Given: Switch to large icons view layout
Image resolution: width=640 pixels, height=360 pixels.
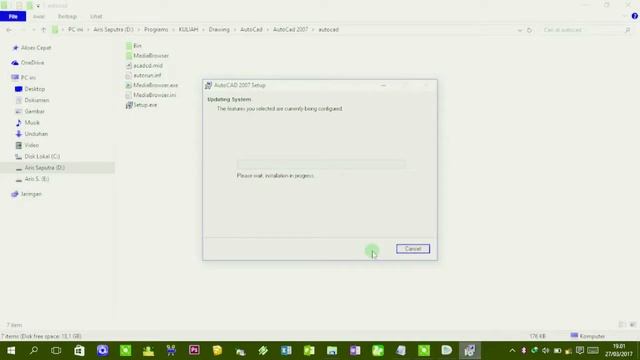Looking at the screenshot, I should click(633, 325).
